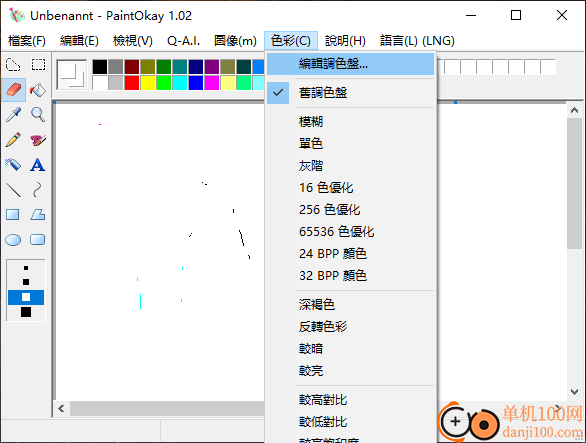This screenshot has width=586, height=443.
Task: Select the Rectangle shape tool
Action: (13, 215)
